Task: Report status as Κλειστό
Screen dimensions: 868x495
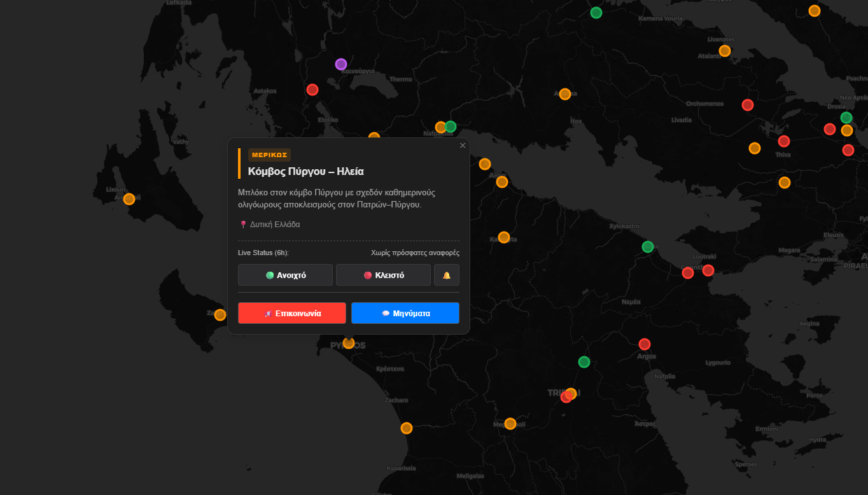Action: (x=383, y=275)
